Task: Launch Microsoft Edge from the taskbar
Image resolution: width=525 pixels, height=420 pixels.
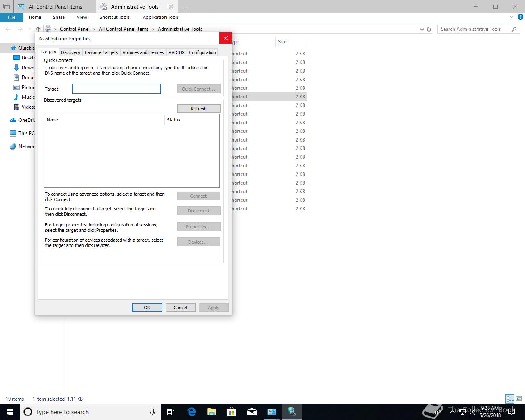Action: tap(192, 412)
